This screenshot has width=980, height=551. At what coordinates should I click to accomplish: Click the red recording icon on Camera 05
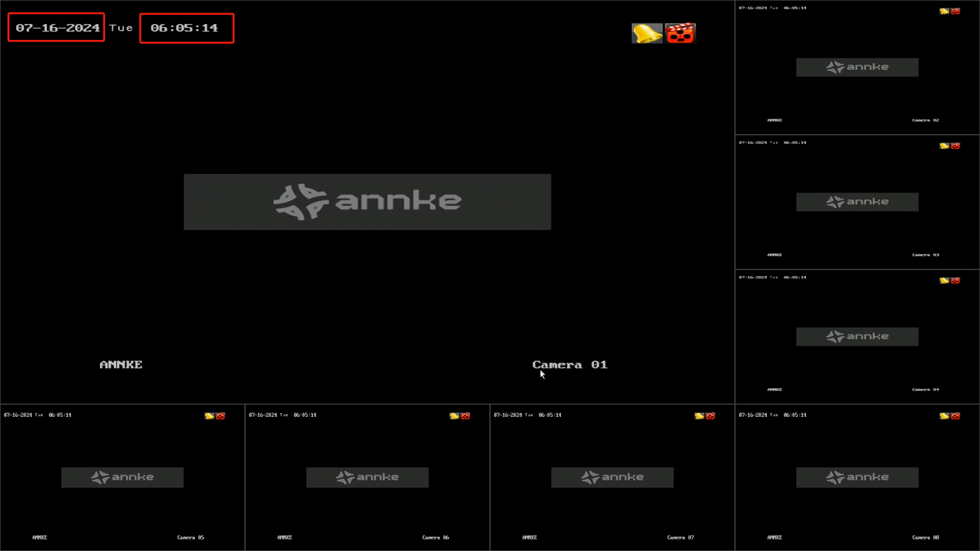pyautogui.click(x=220, y=416)
